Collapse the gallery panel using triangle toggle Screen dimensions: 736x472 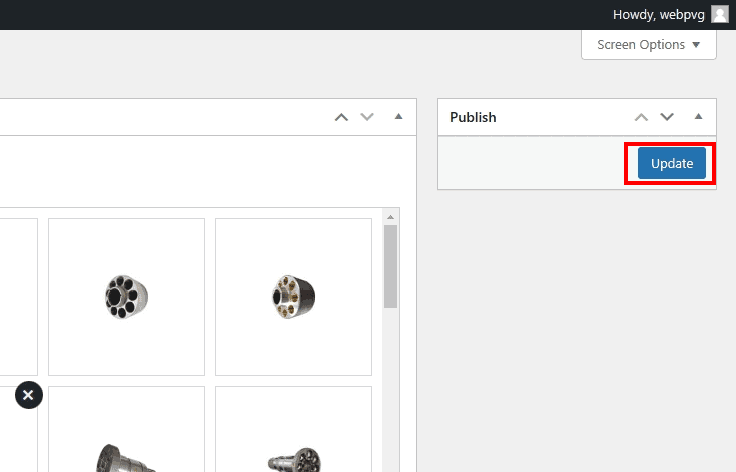point(398,117)
